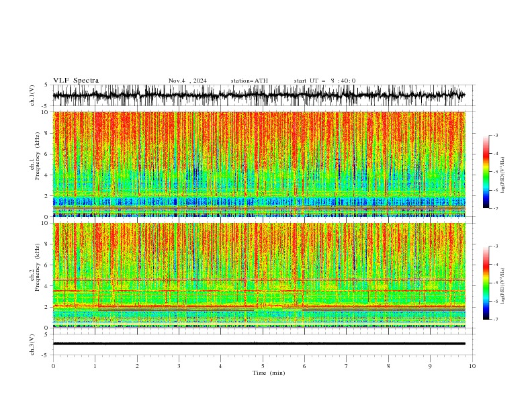
Task: Click time axis tick label "10"
Action: 472,366
